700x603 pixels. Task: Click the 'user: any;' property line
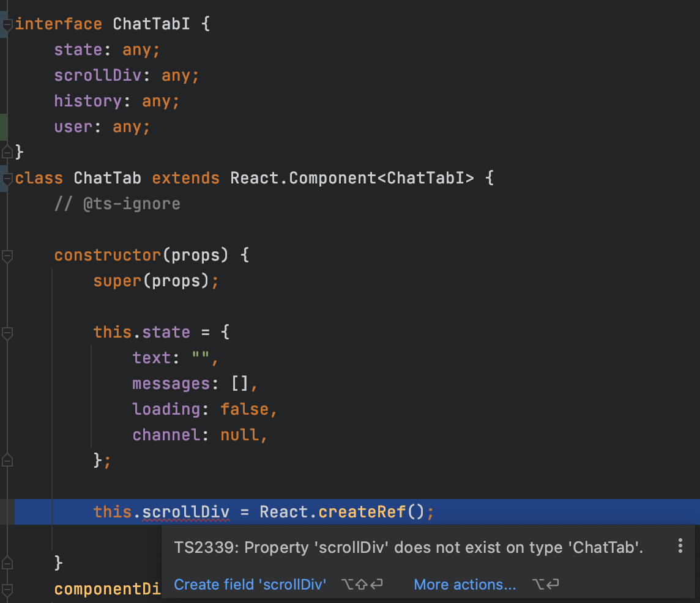coord(102,127)
